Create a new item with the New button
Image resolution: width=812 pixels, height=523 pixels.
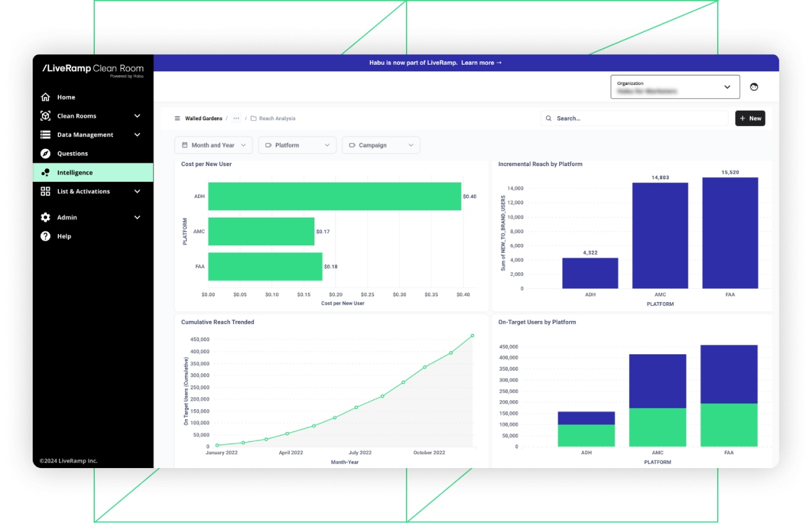750,118
